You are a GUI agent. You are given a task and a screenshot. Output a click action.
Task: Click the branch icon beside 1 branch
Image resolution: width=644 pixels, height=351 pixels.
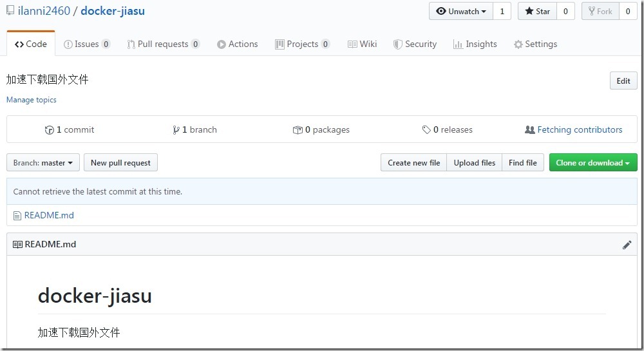pyautogui.click(x=176, y=130)
